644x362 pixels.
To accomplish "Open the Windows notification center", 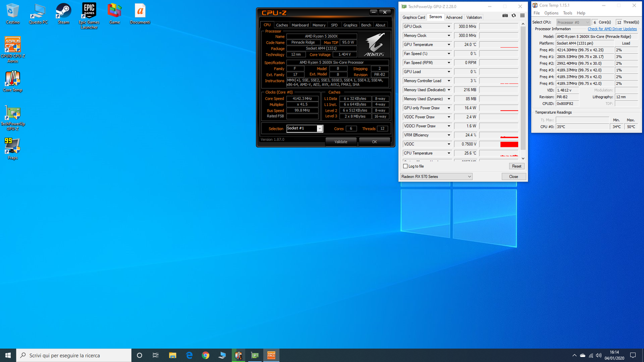I will (633, 355).
